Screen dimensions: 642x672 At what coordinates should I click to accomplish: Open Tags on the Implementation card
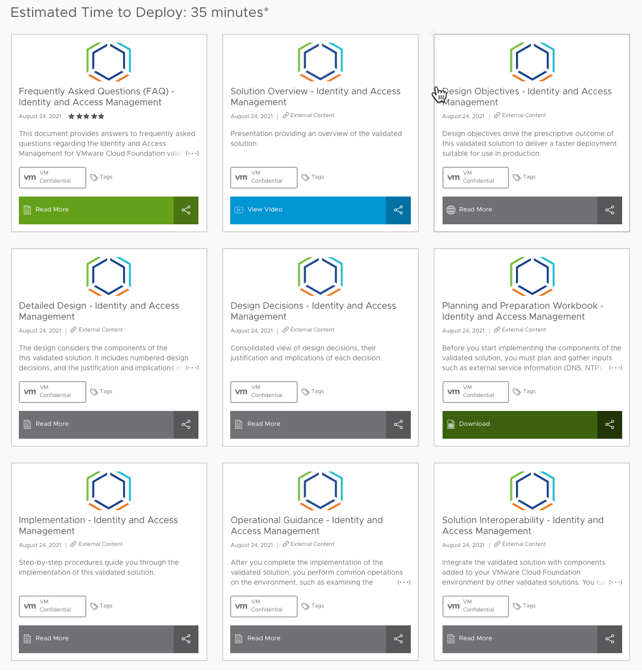(x=101, y=605)
